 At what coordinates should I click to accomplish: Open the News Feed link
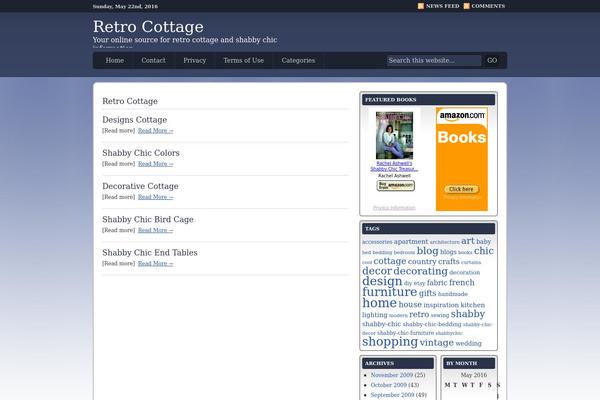point(442,6)
